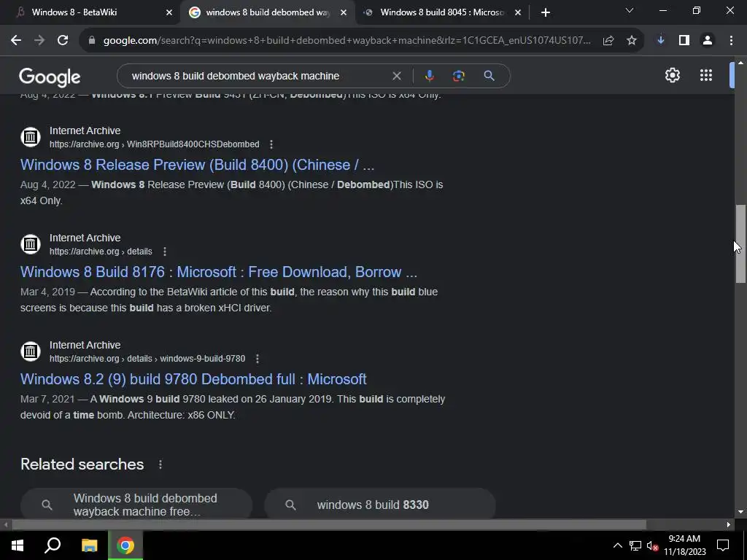Open network status tray icon

click(x=635, y=545)
